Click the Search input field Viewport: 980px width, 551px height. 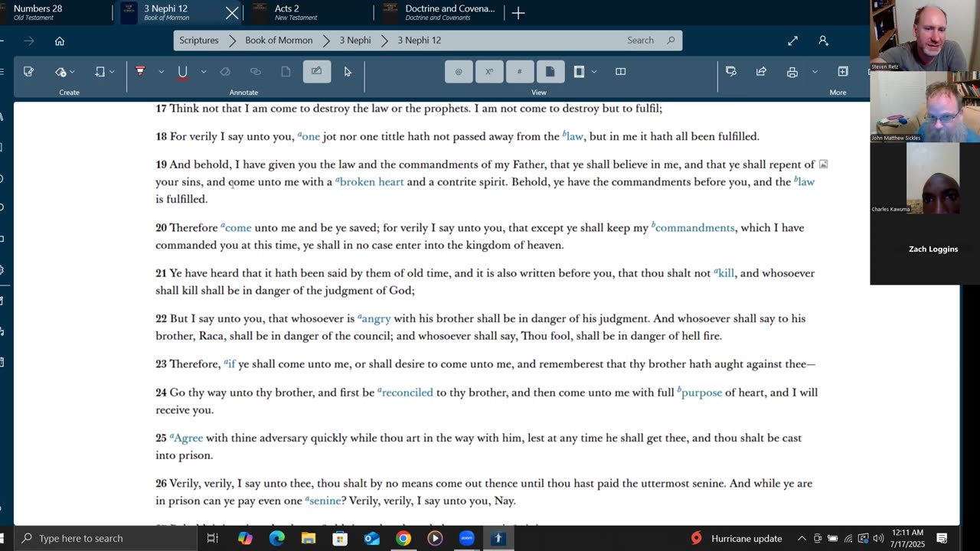[x=642, y=40]
